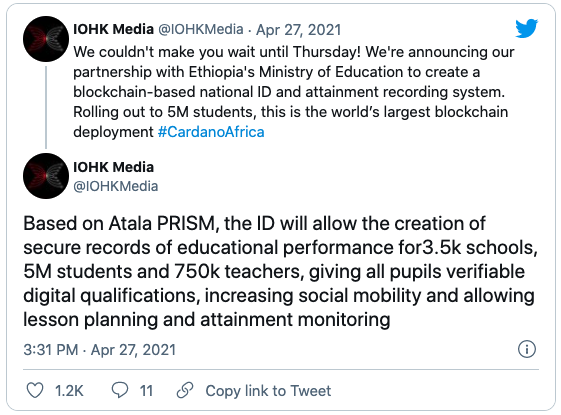
Task: Click the thread line connecting the avatars
Action: pyautogui.click(x=46, y=107)
